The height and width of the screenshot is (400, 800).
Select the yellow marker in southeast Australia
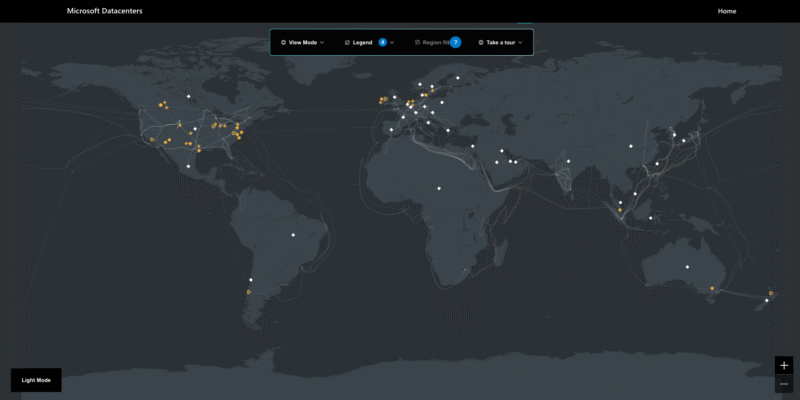(x=712, y=288)
